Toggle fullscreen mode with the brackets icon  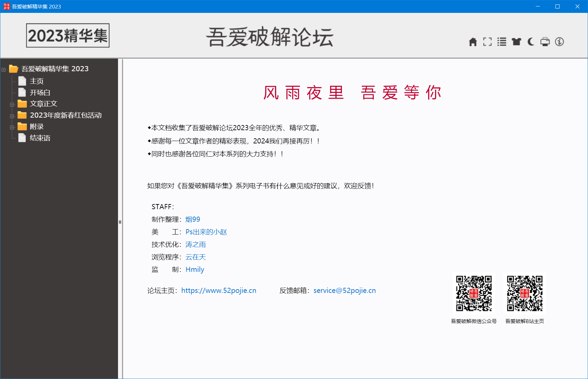click(x=487, y=42)
